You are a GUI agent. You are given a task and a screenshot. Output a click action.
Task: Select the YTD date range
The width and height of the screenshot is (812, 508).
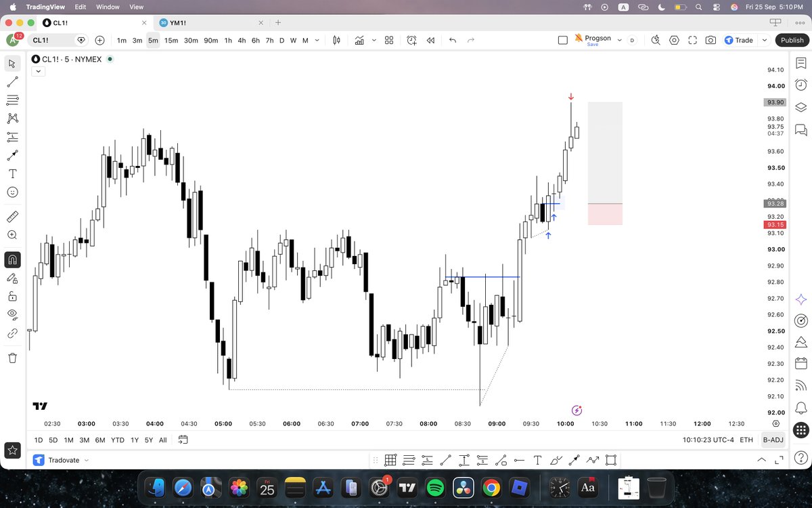click(x=118, y=440)
